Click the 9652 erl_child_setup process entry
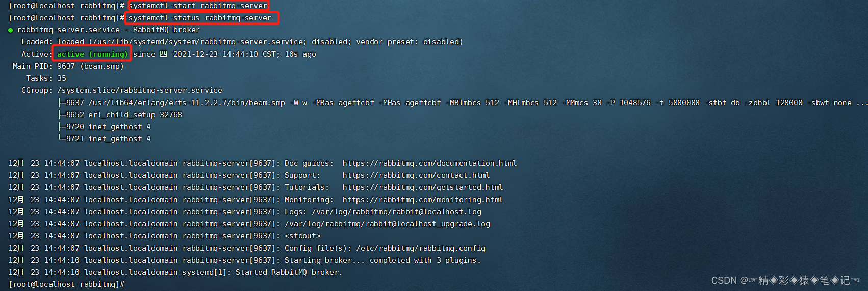Image resolution: width=868 pixels, height=291 pixels. click(124, 115)
